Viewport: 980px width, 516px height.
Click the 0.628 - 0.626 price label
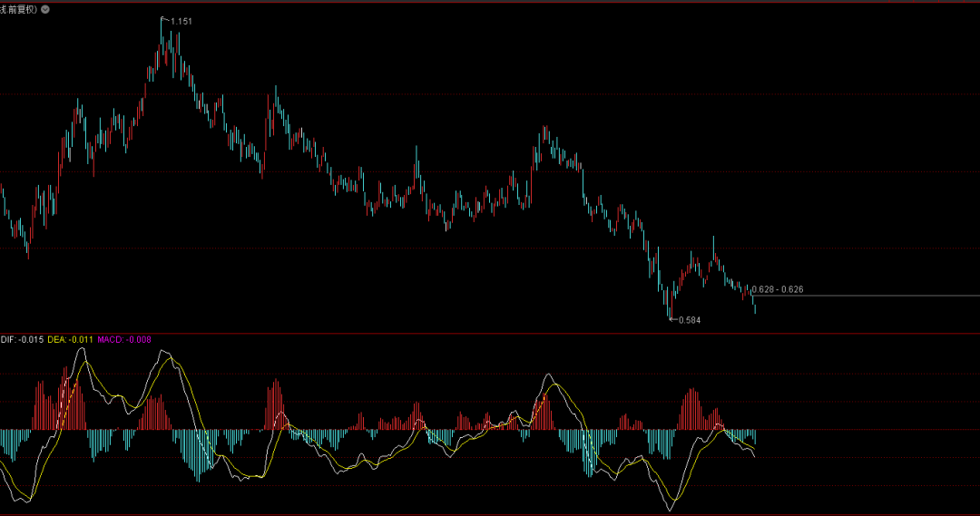[778, 289]
